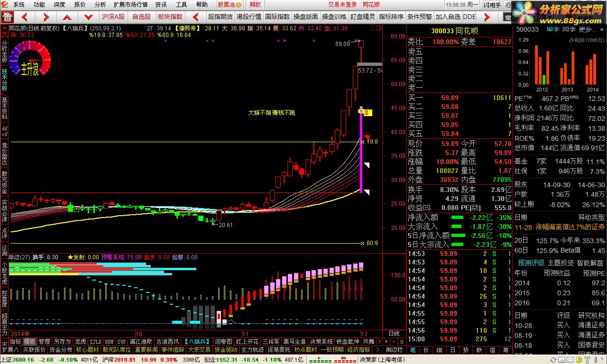Click the 闪电手 button
Viewport: 607px width, 364px height.
tap(492, 5)
